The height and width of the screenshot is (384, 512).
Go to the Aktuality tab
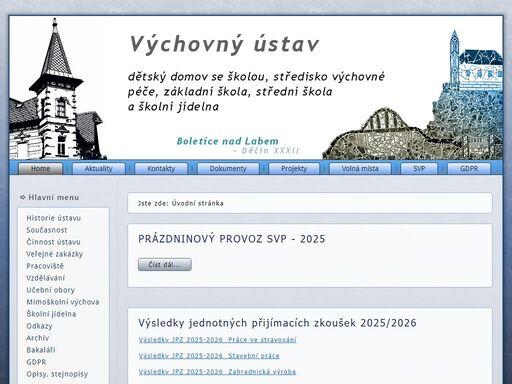point(99,169)
